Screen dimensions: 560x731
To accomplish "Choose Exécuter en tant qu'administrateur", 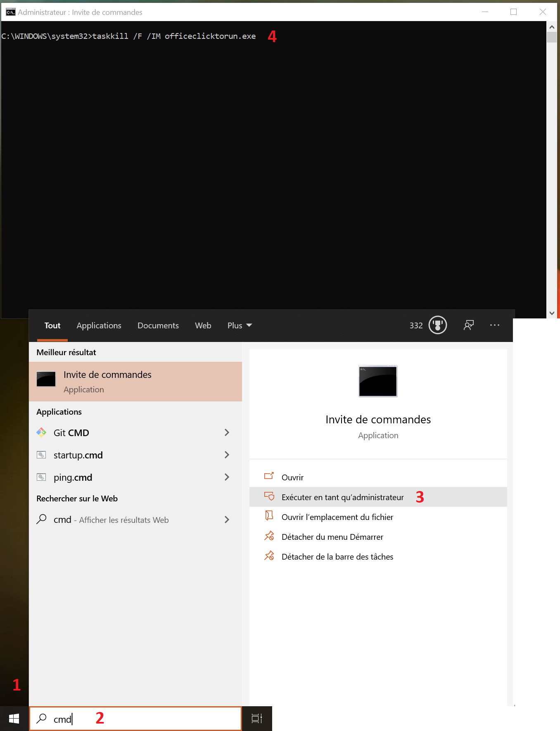I will [x=342, y=497].
